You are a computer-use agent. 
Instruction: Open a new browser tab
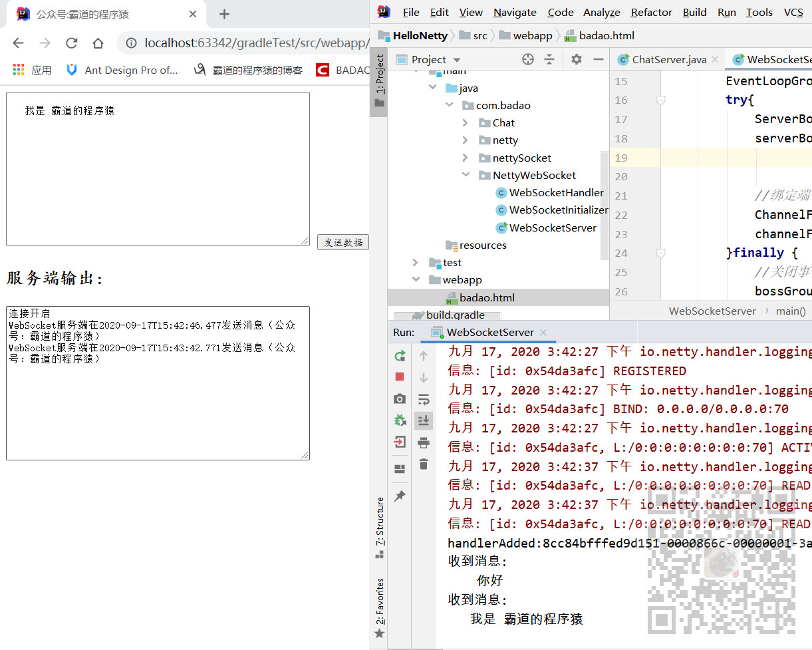click(x=224, y=14)
